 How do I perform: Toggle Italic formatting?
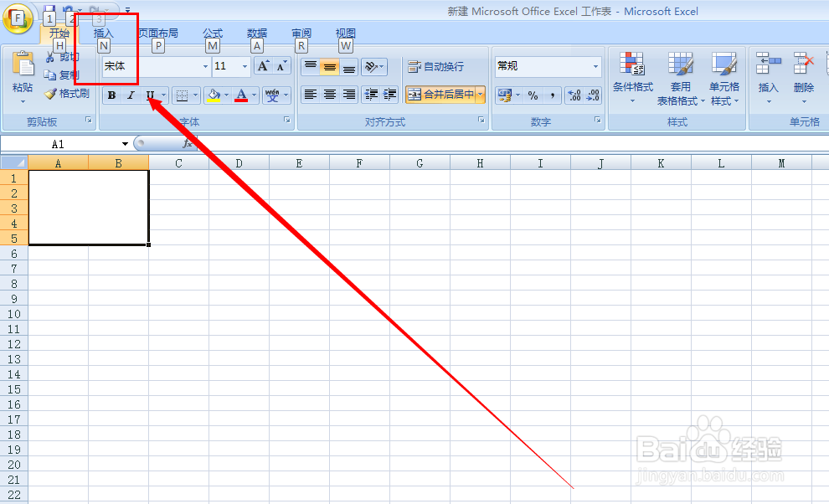[x=131, y=95]
